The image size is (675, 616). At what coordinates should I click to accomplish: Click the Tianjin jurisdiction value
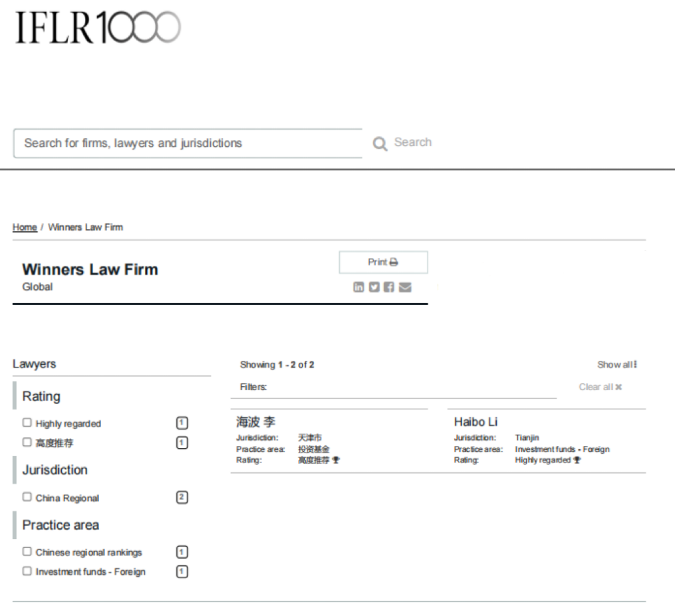(527, 438)
